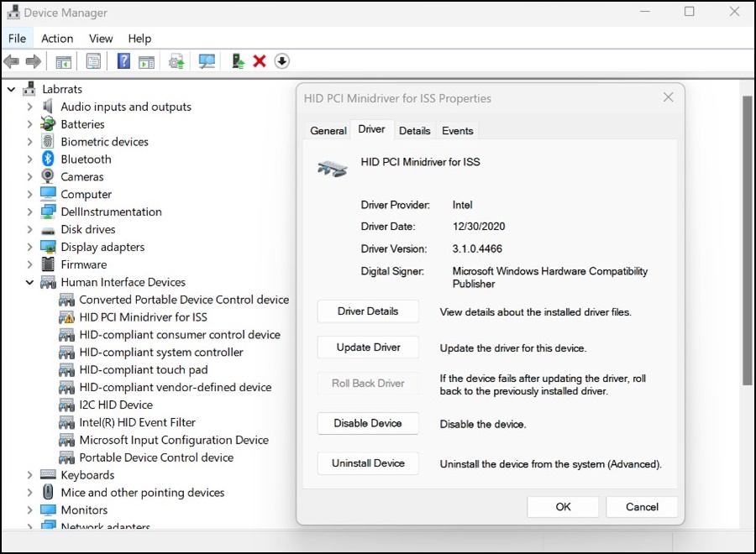The width and height of the screenshot is (756, 554).
Task: Select Converted Portable Device Control device
Action: click(184, 300)
